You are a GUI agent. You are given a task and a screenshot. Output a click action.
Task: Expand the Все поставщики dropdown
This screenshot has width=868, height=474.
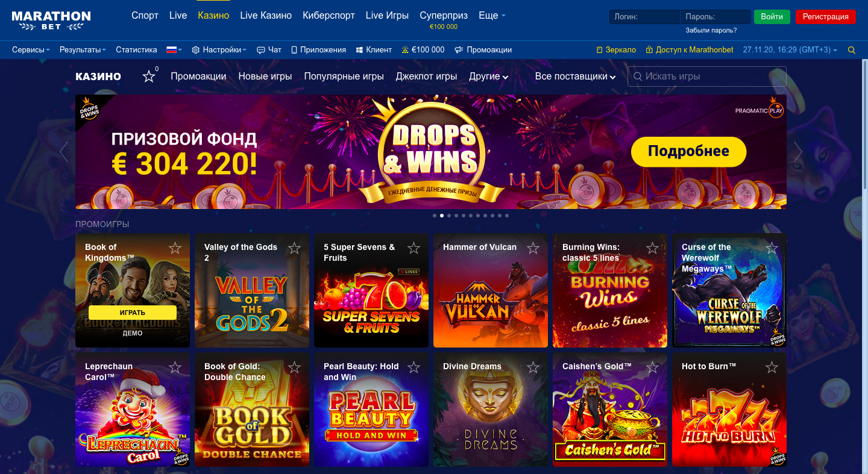(575, 76)
